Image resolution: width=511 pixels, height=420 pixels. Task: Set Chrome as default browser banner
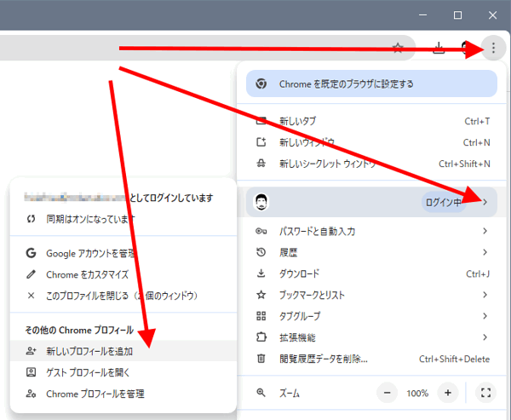(371, 83)
